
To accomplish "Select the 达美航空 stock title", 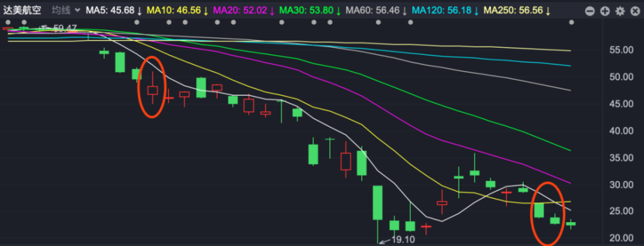I will click(x=23, y=10).
